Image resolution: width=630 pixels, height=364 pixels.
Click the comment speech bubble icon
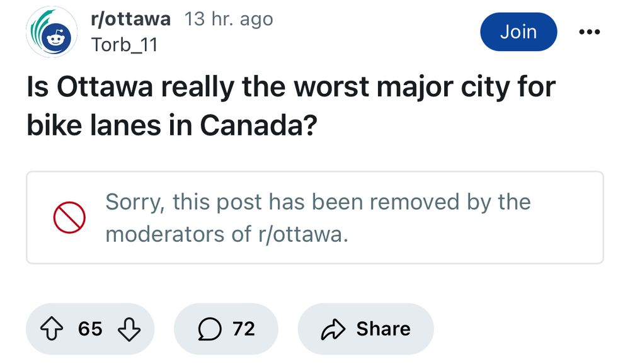pos(208,329)
